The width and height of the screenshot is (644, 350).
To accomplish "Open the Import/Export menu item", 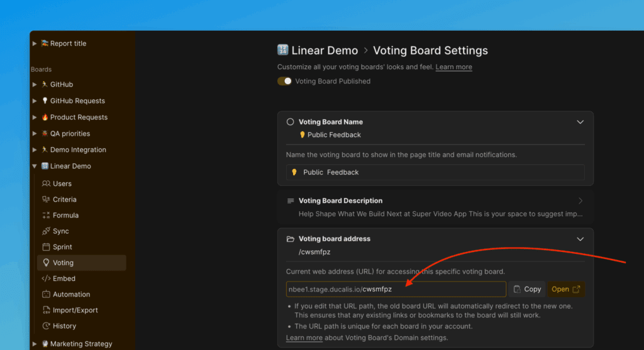I will tap(75, 310).
